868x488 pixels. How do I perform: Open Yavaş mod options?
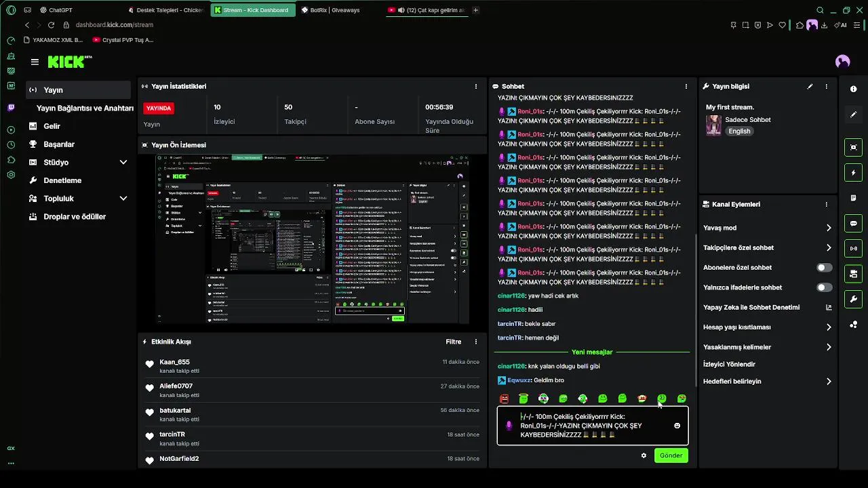pyautogui.click(x=767, y=228)
